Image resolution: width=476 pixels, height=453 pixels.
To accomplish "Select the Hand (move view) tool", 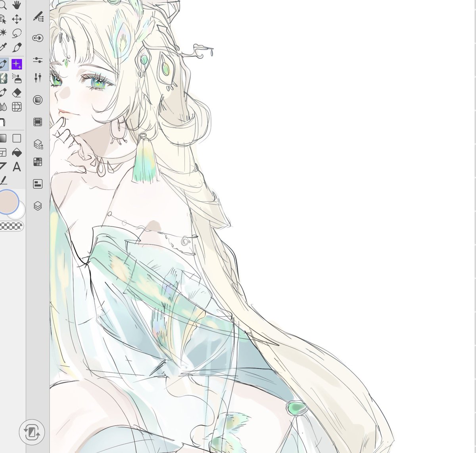I will coord(17,5).
